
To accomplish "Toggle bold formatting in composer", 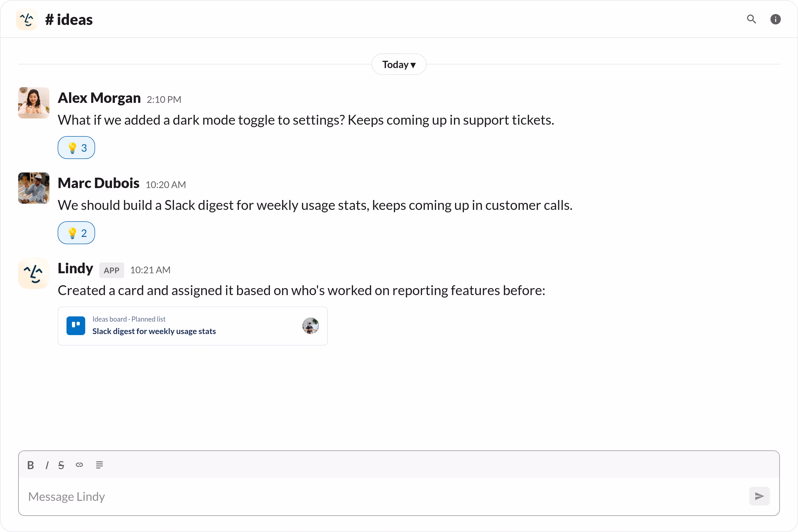I will [31, 465].
